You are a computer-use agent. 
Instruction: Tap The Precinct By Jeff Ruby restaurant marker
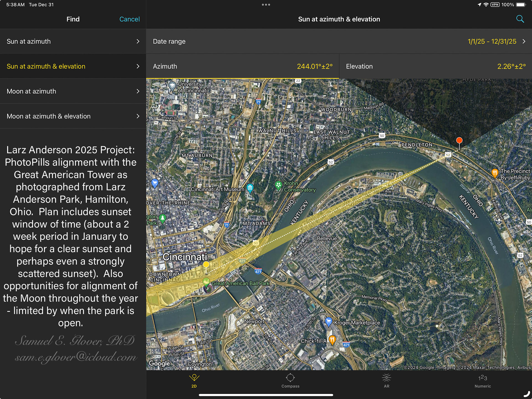[495, 173]
